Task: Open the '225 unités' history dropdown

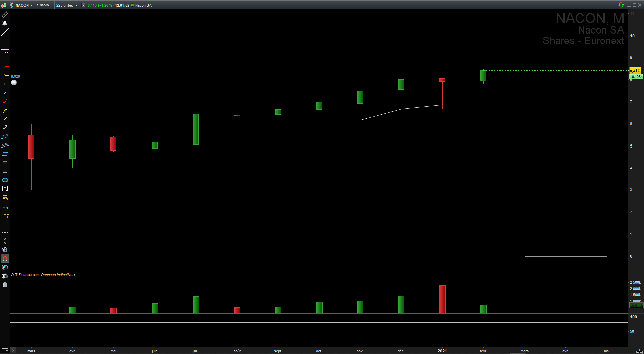Action: tap(66, 5)
